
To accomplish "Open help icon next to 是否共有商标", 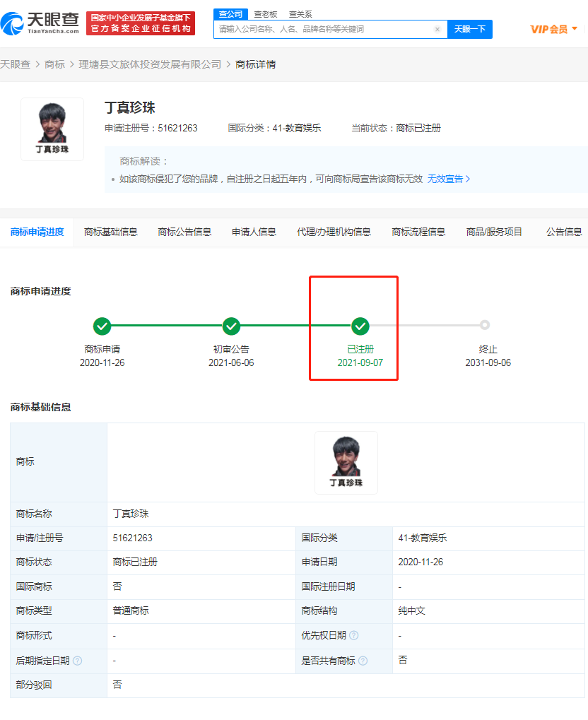I will point(363,661).
